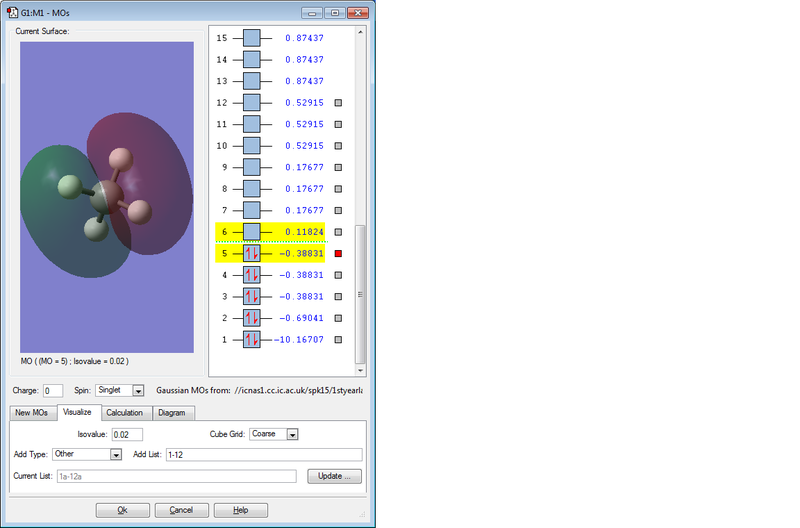Toggle surface marker for MO 7

[x=338, y=210]
